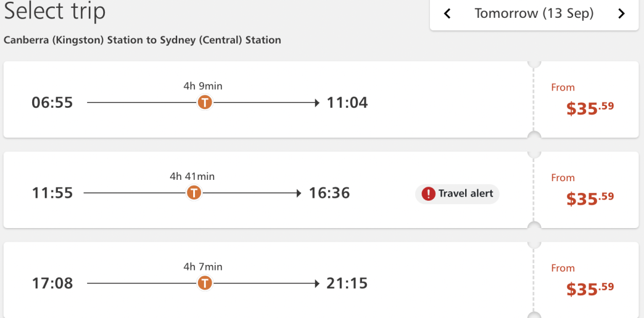This screenshot has width=644, height=318.
Task: Click the 4h 41min duration label
Action: (x=192, y=176)
